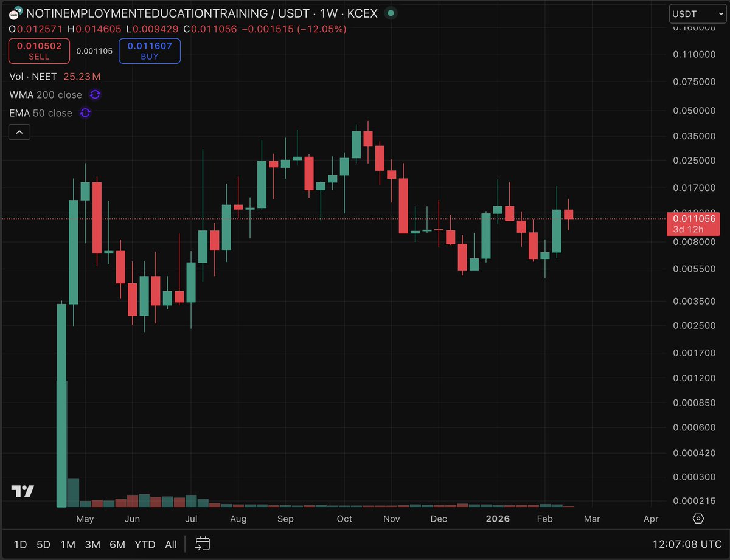Viewport: 730px width, 560px height.
Task: Click the TradingView logo watermark
Action: (21, 491)
